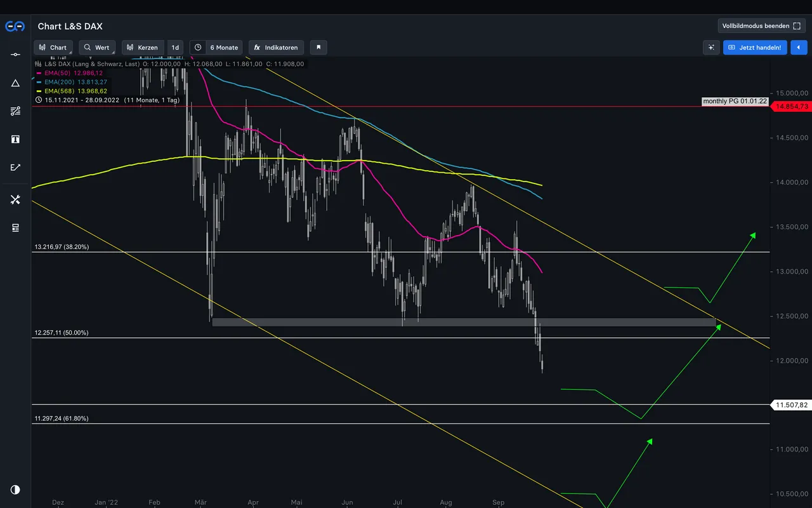Image resolution: width=812 pixels, height=508 pixels.
Task: Click the 12.257,11 (50.00%) Fibonacci label
Action: pyautogui.click(x=62, y=333)
